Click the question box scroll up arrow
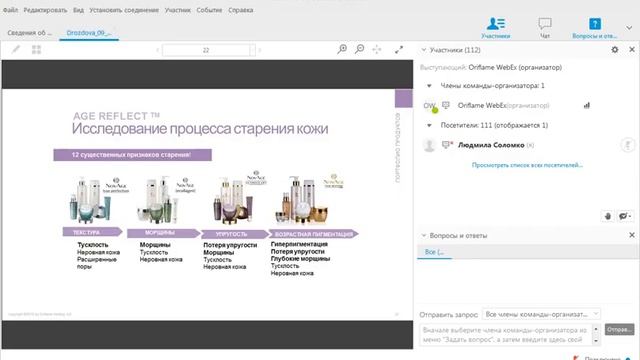 click(x=596, y=329)
